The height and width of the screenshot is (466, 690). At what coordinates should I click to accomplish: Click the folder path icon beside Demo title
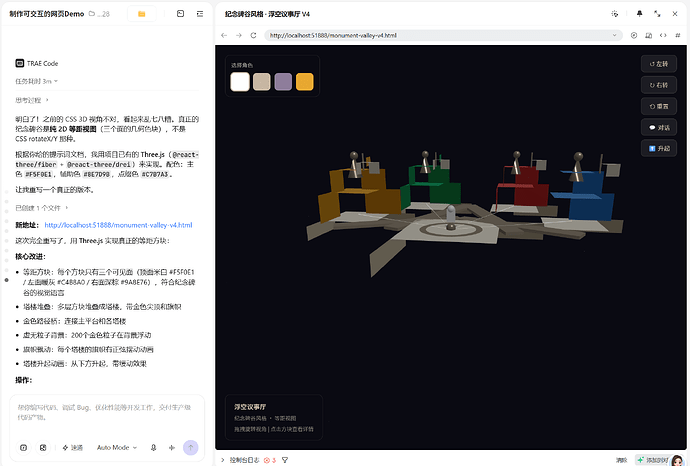tap(92, 14)
